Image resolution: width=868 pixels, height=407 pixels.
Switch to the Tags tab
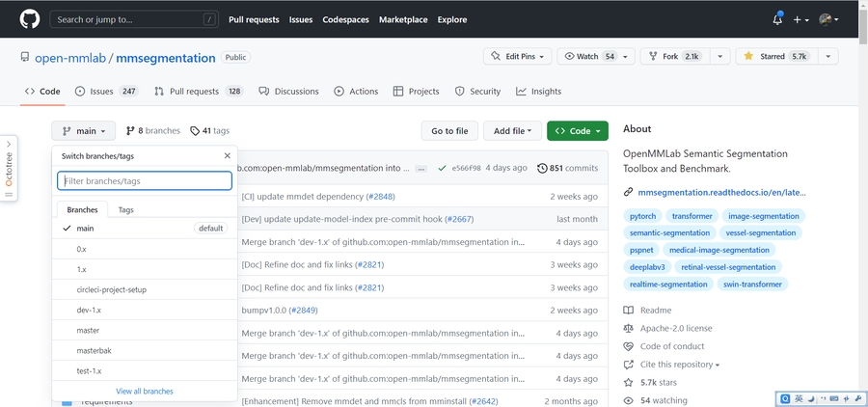126,209
